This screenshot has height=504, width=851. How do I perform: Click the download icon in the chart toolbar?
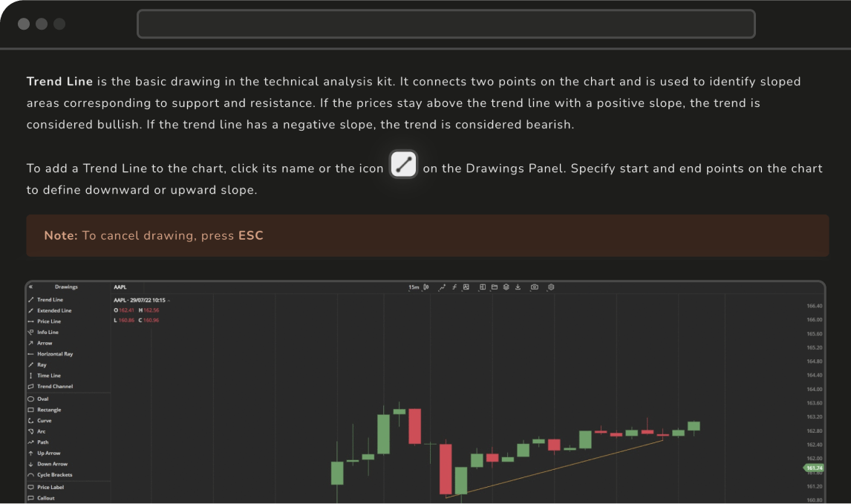click(518, 287)
